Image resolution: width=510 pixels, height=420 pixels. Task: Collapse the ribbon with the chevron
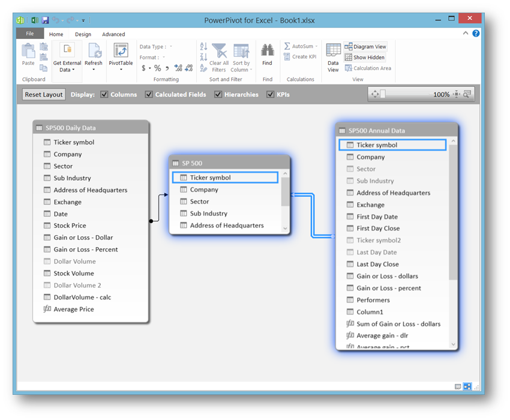coord(466,33)
